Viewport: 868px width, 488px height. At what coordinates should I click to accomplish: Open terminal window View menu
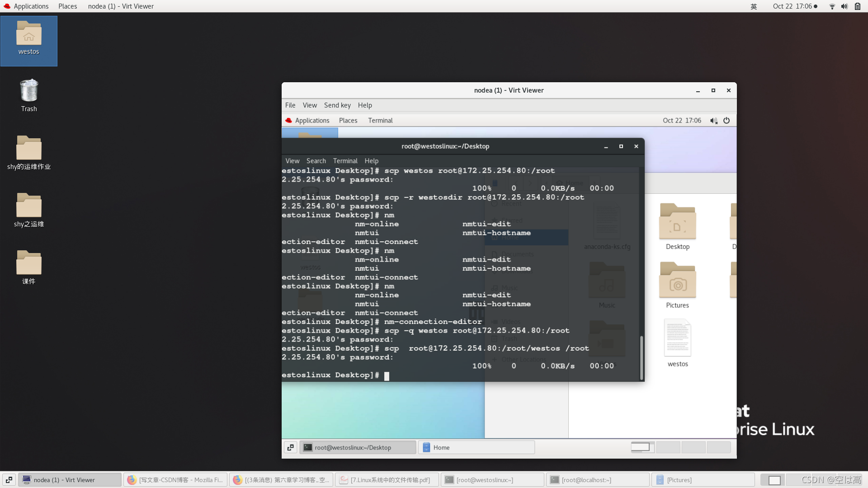tap(292, 161)
